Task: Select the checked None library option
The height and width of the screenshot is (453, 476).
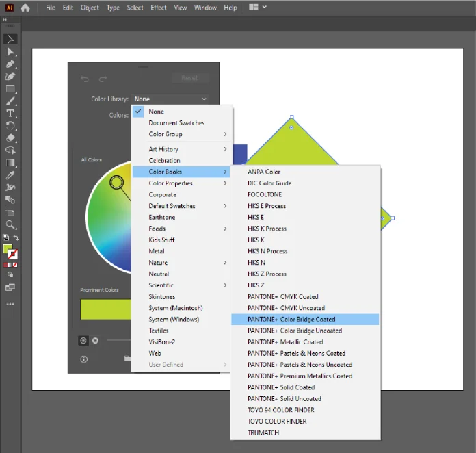Action: click(x=156, y=112)
